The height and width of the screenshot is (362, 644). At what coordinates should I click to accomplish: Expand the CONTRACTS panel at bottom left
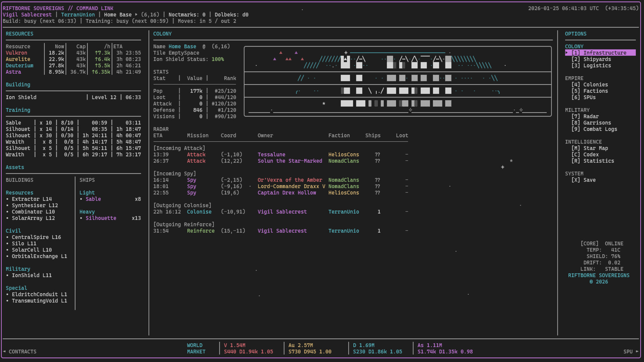pos(20,351)
